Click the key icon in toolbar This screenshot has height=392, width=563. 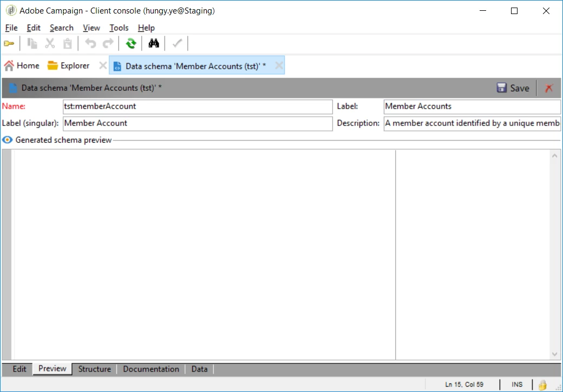(9, 44)
